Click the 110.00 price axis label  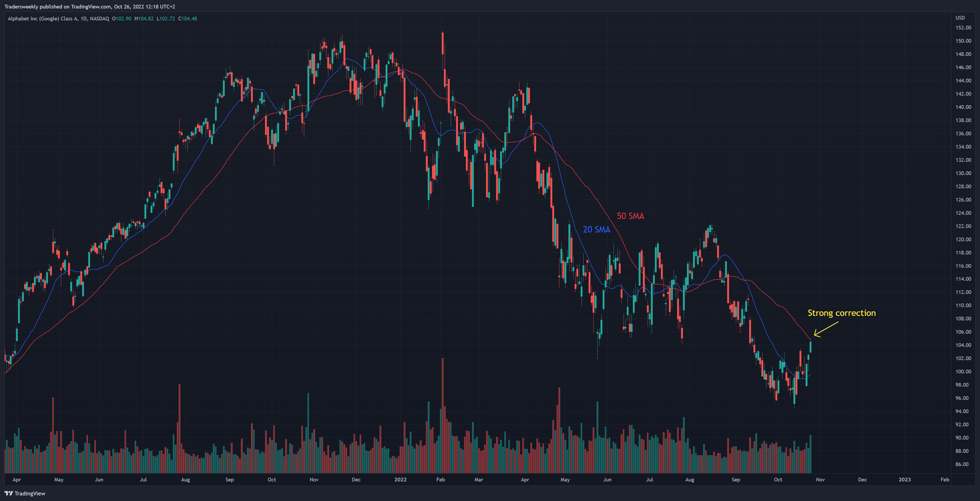point(963,305)
